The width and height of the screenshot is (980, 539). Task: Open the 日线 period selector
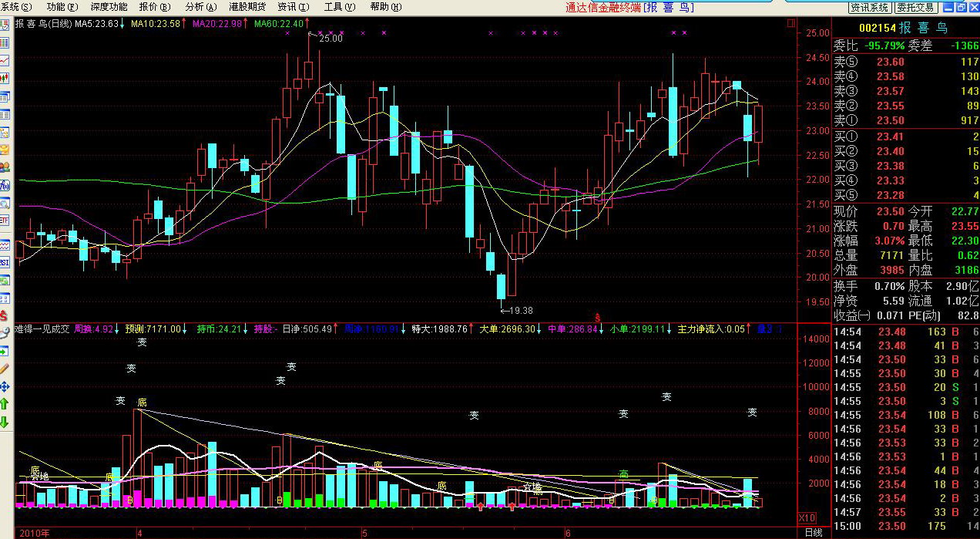coord(813,532)
